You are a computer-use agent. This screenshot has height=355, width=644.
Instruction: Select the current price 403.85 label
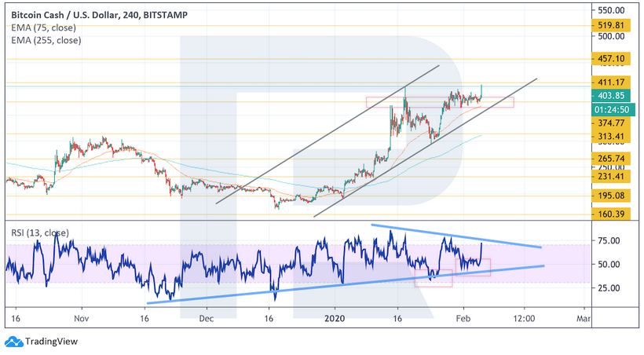click(611, 96)
